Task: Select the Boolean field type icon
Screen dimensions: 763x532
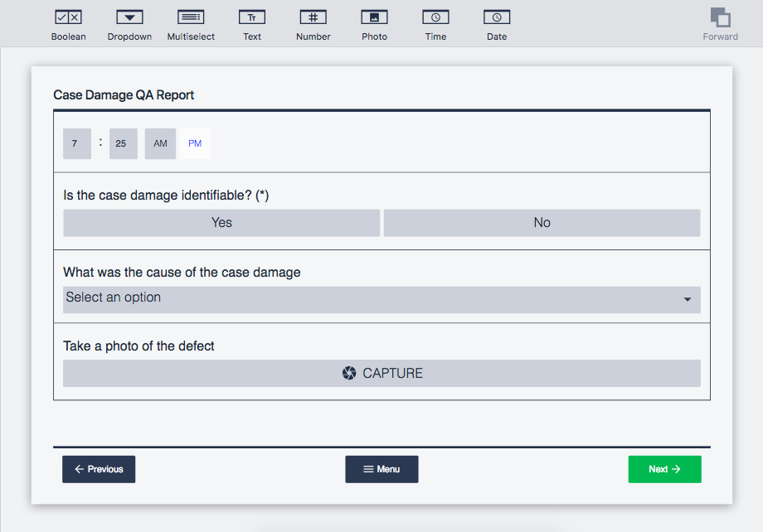Action: (x=68, y=17)
